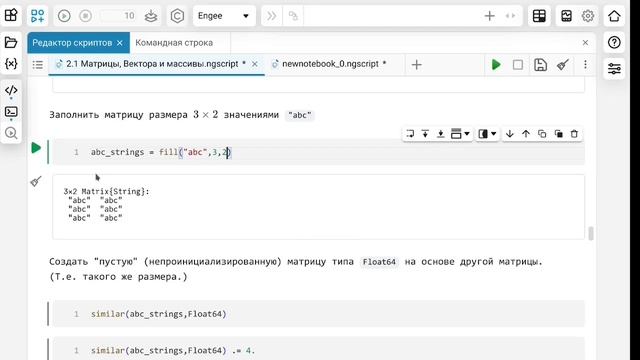Switch to Командная строка tab

pyautogui.click(x=174, y=43)
